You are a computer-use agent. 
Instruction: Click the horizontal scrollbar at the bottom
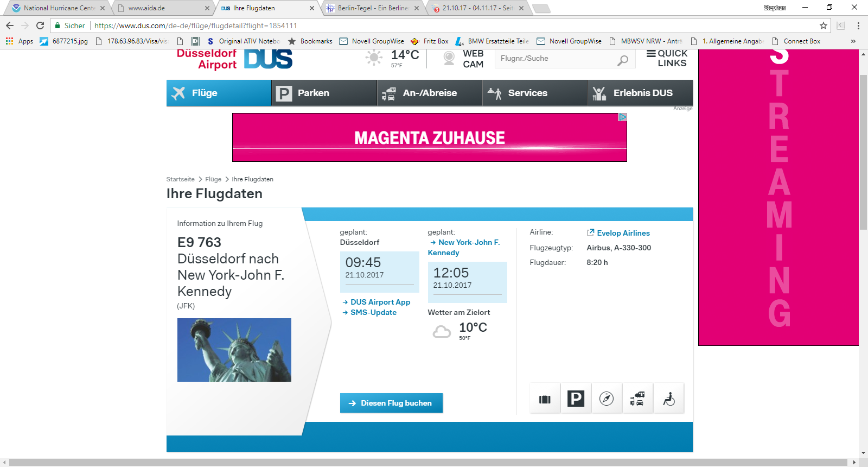pos(429,462)
